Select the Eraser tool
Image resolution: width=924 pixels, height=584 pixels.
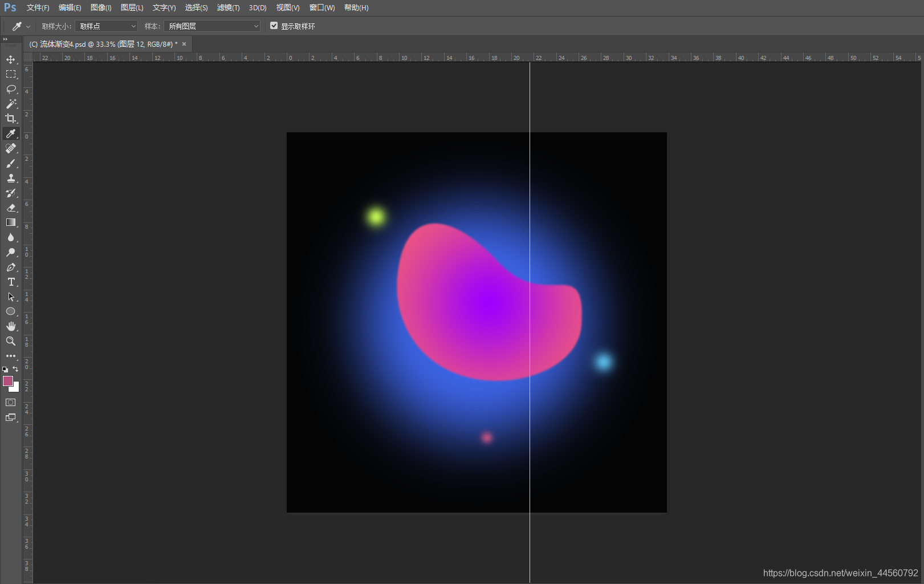pyautogui.click(x=11, y=208)
